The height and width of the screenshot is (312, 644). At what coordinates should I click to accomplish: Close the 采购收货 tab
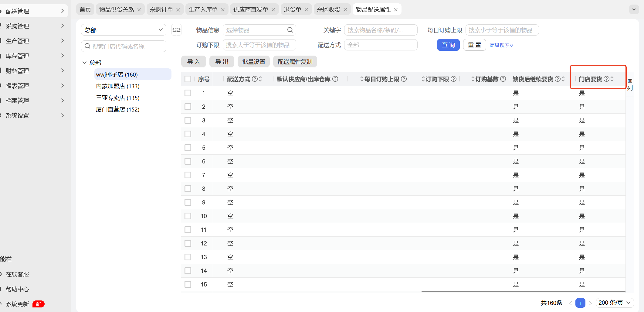[x=345, y=10]
